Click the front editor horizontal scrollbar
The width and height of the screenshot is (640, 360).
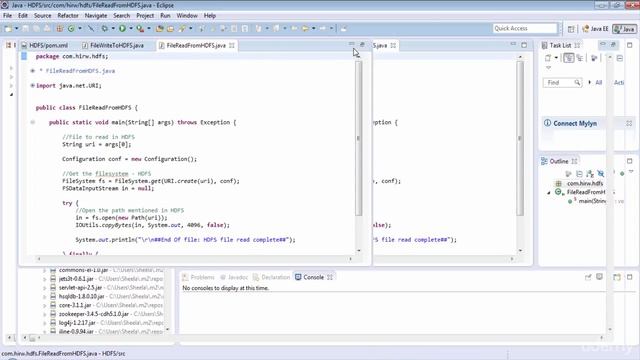pyautogui.click(x=195, y=259)
